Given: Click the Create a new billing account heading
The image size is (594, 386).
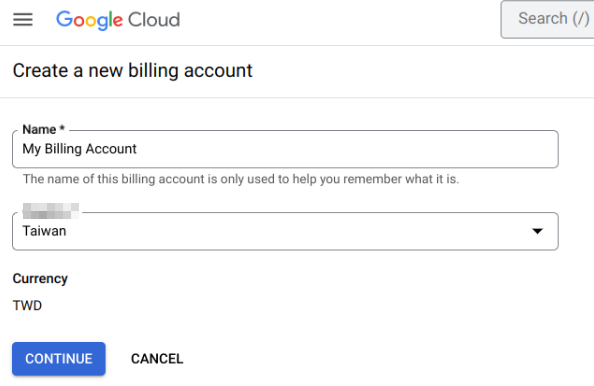Looking at the screenshot, I should point(133,71).
